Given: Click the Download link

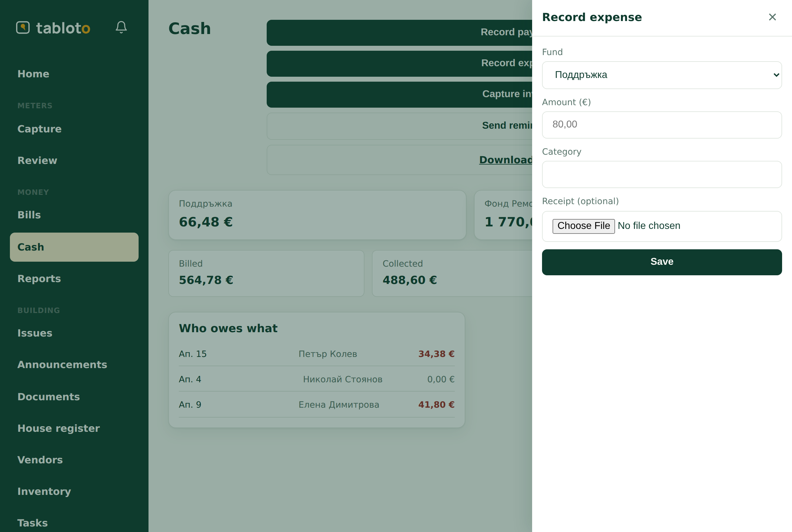Looking at the screenshot, I should tap(506, 160).
